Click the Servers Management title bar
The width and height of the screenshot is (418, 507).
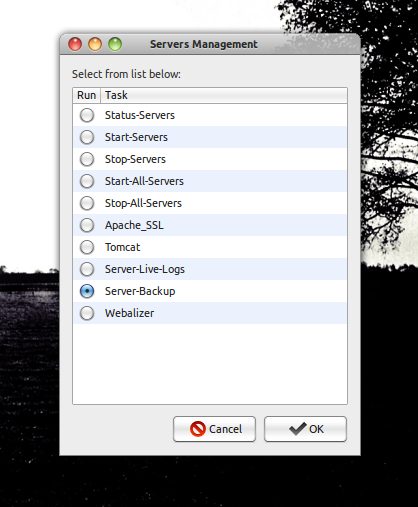pos(210,44)
